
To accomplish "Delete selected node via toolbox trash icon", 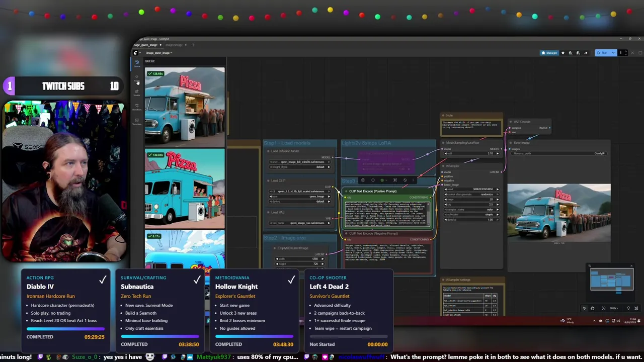I will click(363, 180).
